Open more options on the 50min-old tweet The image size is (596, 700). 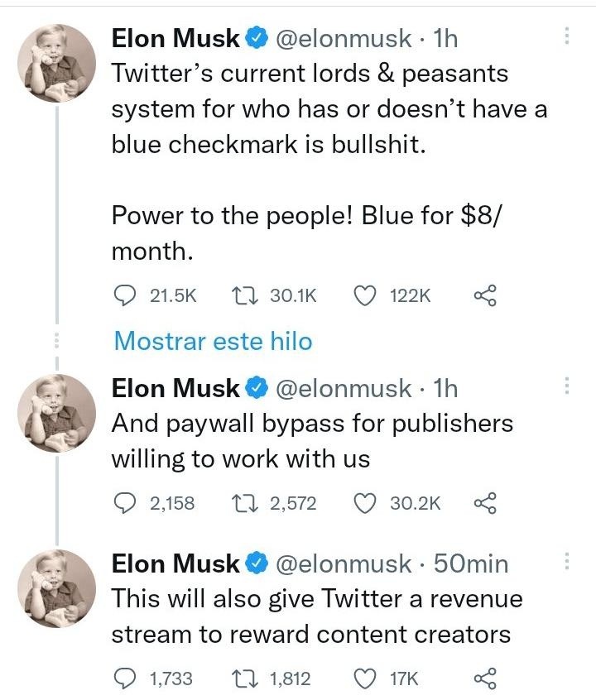coord(567,562)
